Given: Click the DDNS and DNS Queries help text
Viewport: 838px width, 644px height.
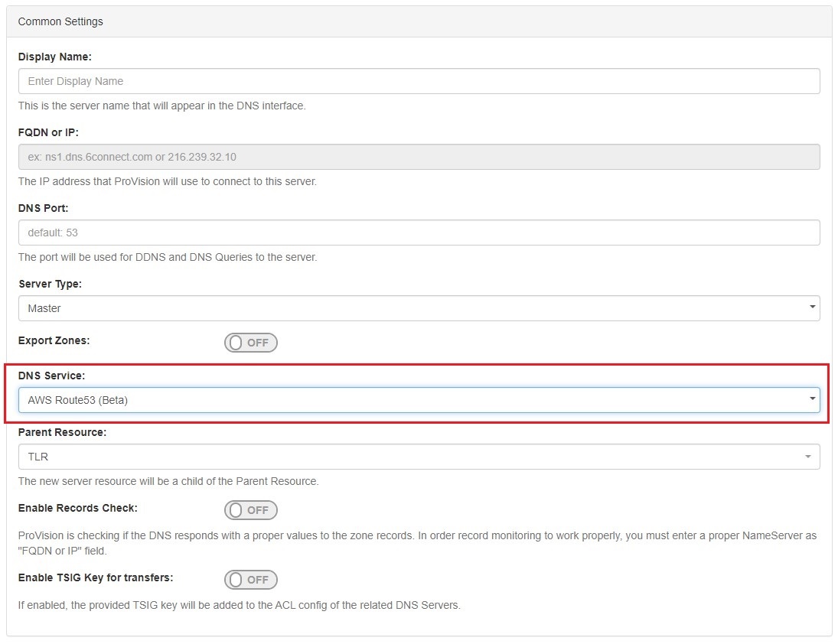Looking at the screenshot, I should [x=168, y=257].
